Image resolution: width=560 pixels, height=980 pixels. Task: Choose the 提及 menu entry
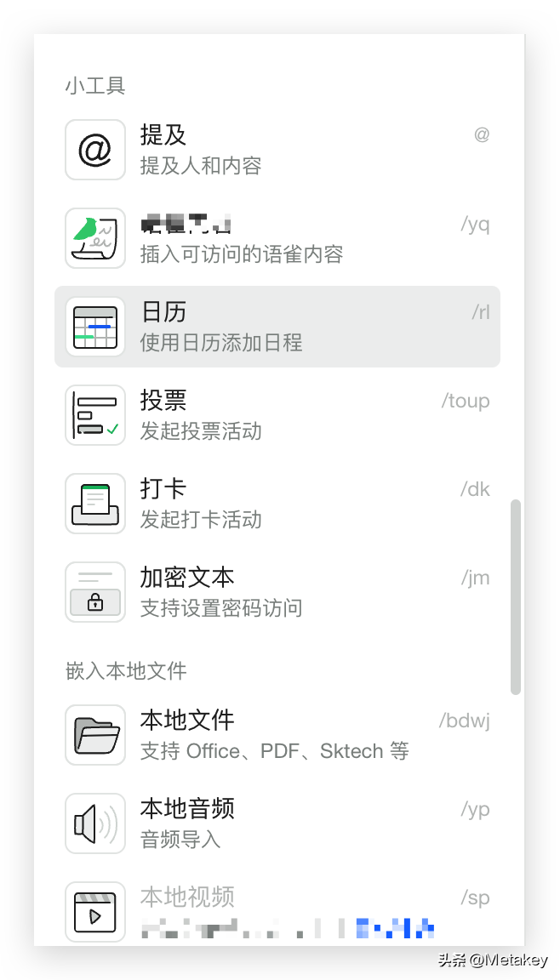(163, 135)
